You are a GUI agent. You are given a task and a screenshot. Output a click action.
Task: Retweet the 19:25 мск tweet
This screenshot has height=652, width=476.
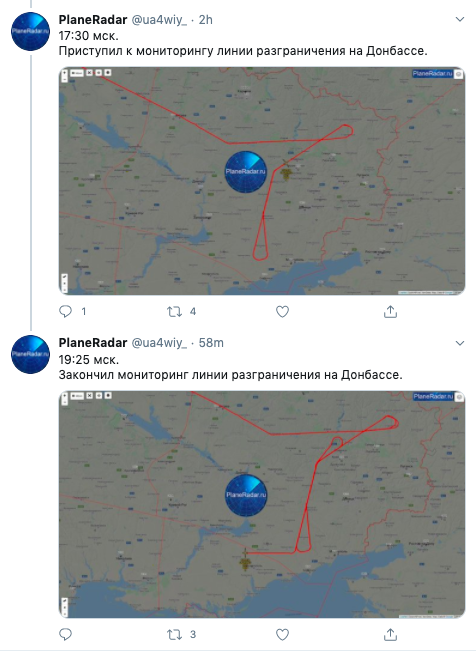[x=174, y=635]
